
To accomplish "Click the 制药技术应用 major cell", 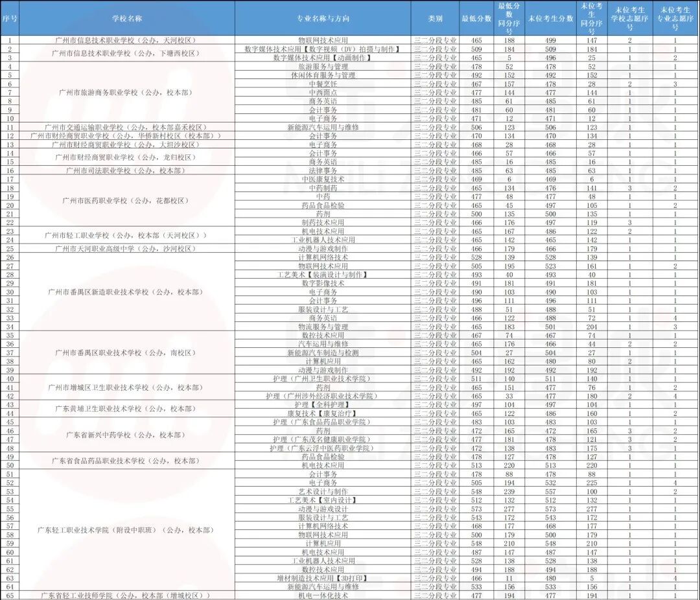I will pos(323,222).
